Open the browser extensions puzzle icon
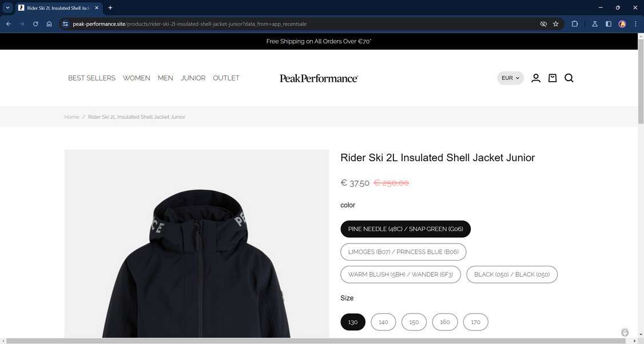The height and width of the screenshot is (344, 644). tap(575, 24)
